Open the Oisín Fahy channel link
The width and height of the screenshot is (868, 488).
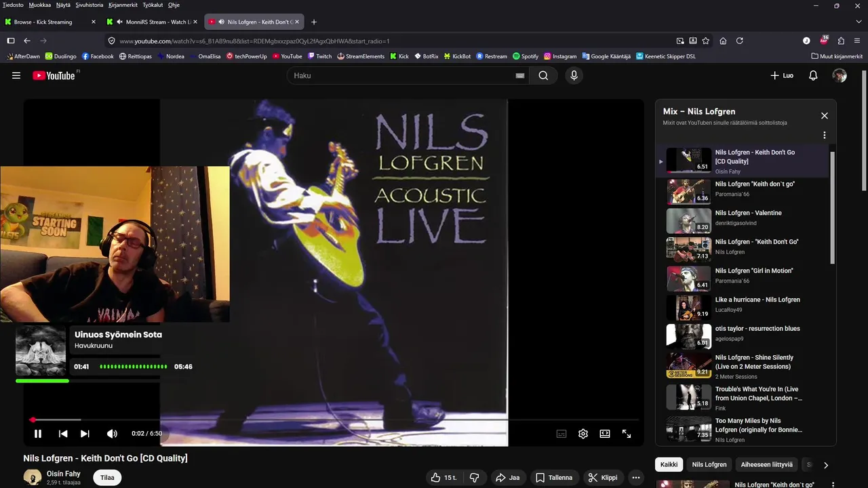click(64, 474)
